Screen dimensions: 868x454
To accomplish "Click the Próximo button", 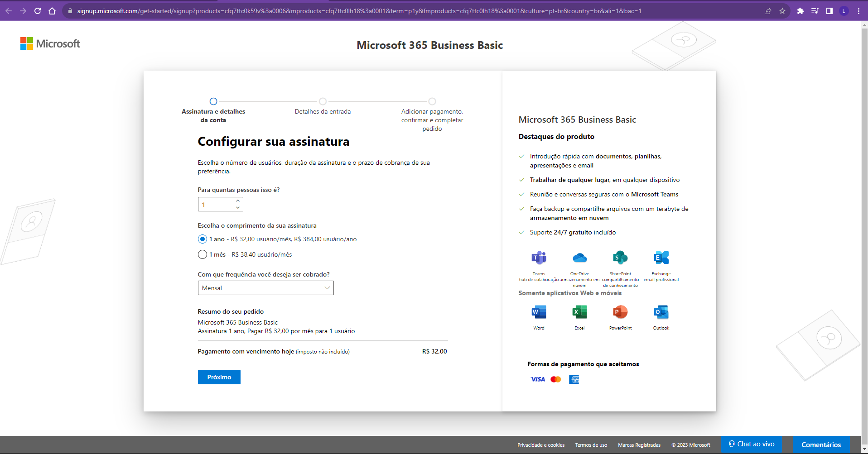I will tap(219, 377).
